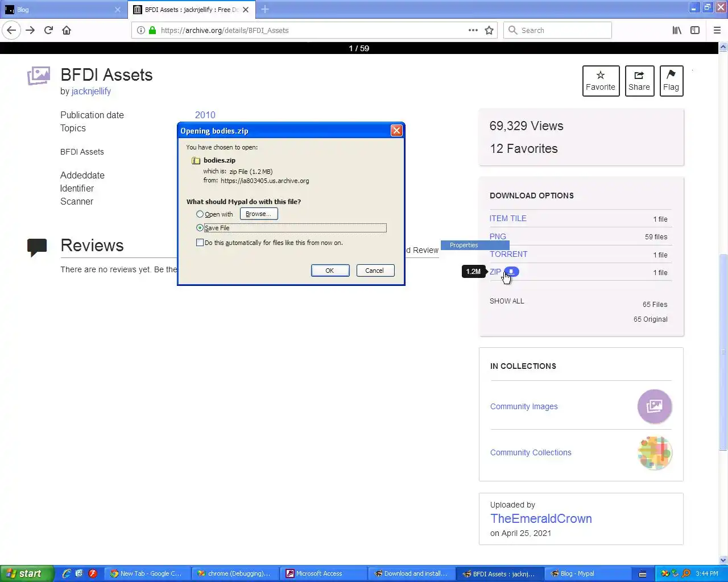Switch to Download and install taskbar item
The width and height of the screenshot is (728, 582).
(x=410, y=573)
